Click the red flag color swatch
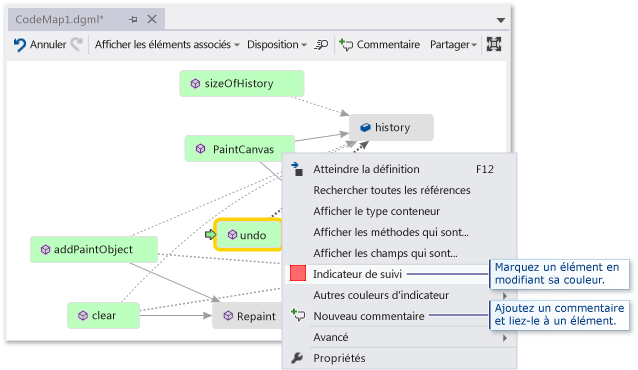Screen dimensions: 638x370 tap(298, 273)
